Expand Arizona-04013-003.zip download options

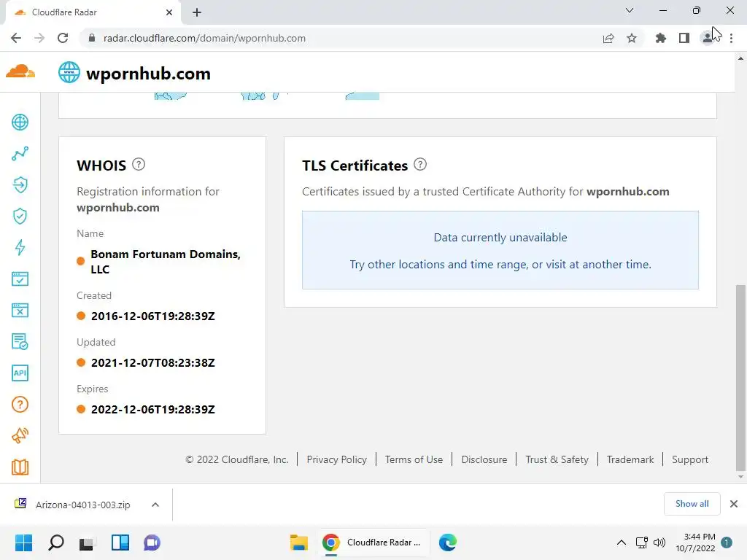click(x=155, y=505)
